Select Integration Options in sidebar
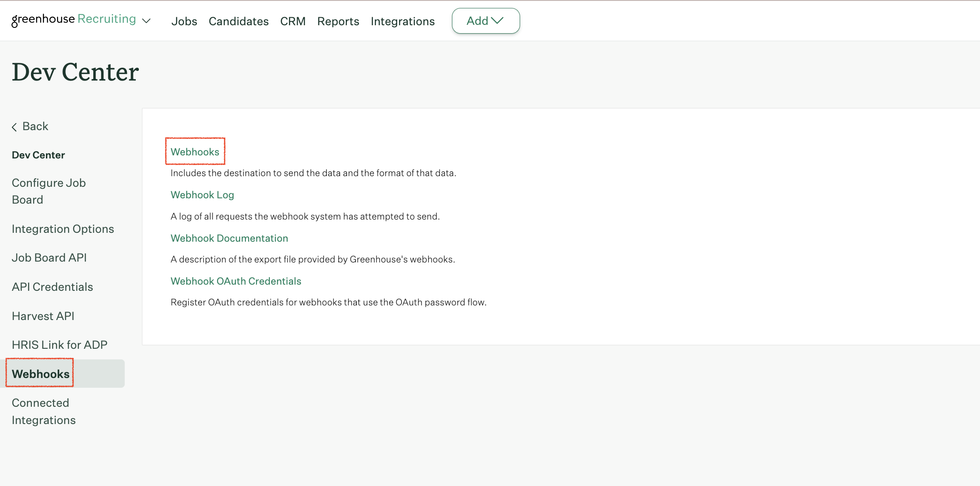The image size is (980, 486). [x=63, y=229]
